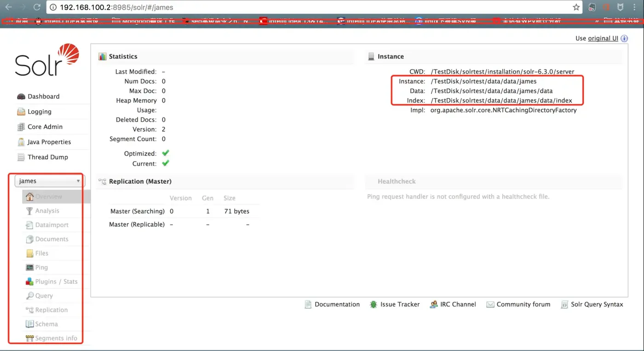644x351 pixels.
Task: Open Java Properties via its icon
Action: coord(21,142)
